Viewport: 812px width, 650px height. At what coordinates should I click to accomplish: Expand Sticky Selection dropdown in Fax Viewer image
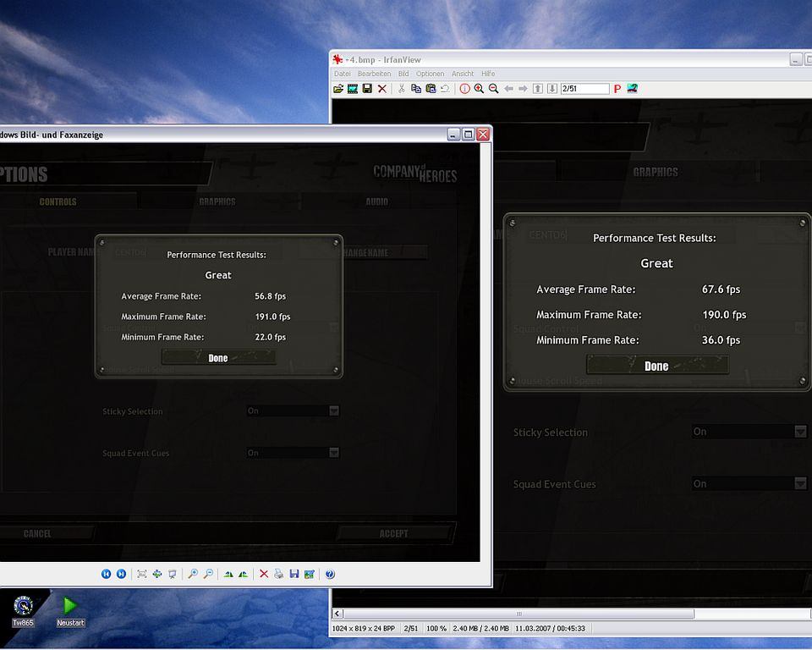334,411
